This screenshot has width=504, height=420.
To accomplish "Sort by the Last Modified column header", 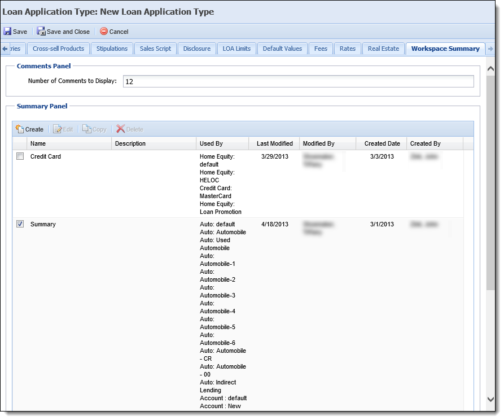I will (274, 143).
